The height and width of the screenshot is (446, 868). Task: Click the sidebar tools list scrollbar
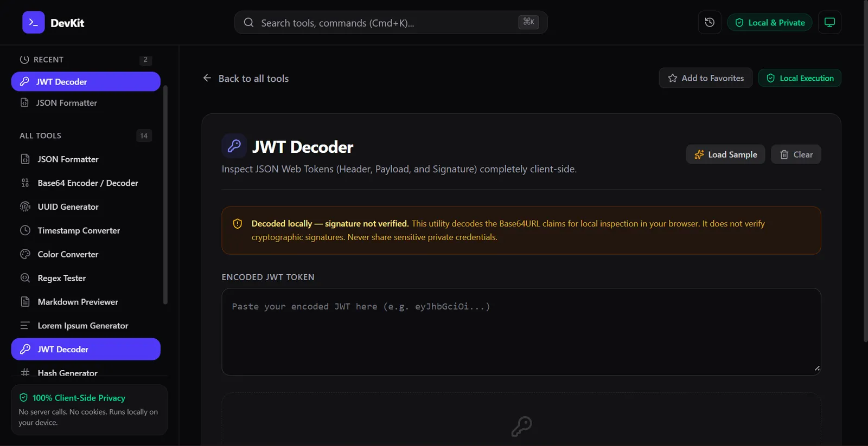point(165,195)
